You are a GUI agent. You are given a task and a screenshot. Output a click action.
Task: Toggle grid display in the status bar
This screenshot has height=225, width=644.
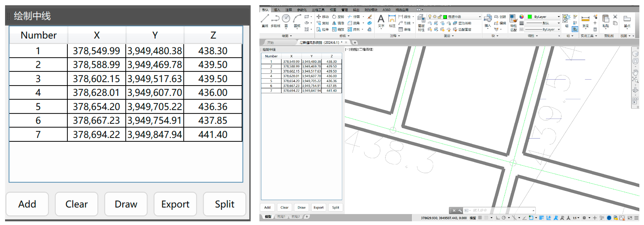[480, 218]
